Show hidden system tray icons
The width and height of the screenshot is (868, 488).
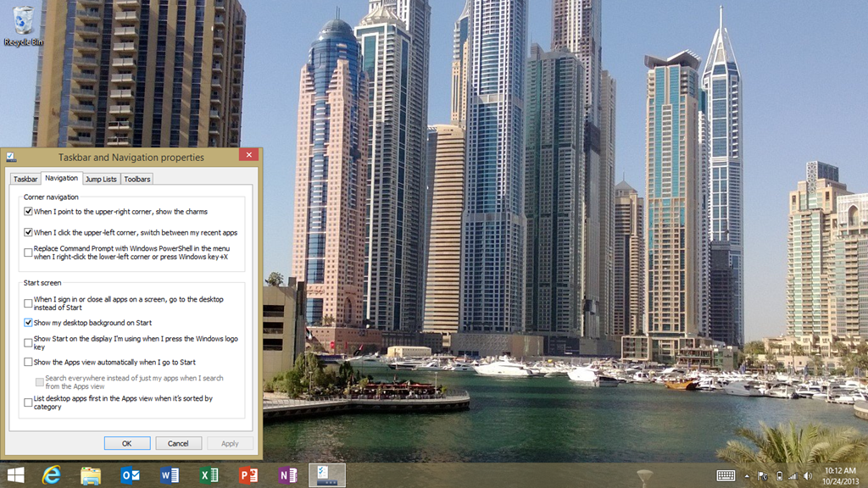[747, 476]
